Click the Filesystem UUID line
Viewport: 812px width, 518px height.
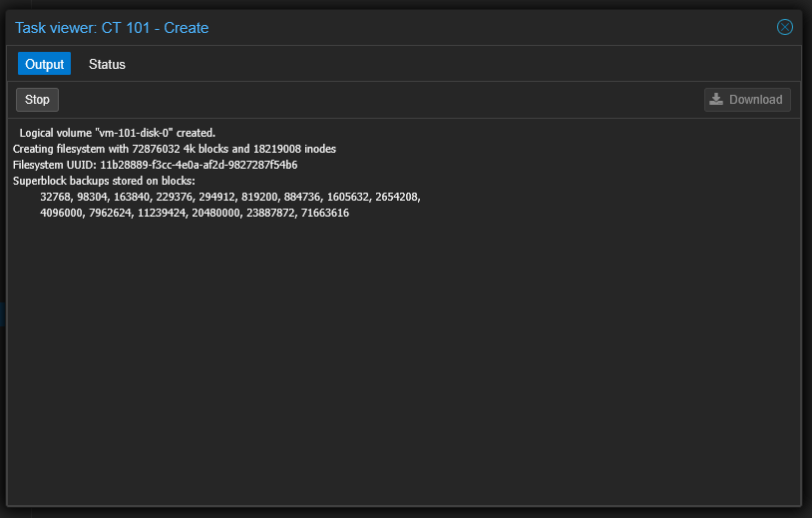click(x=156, y=166)
